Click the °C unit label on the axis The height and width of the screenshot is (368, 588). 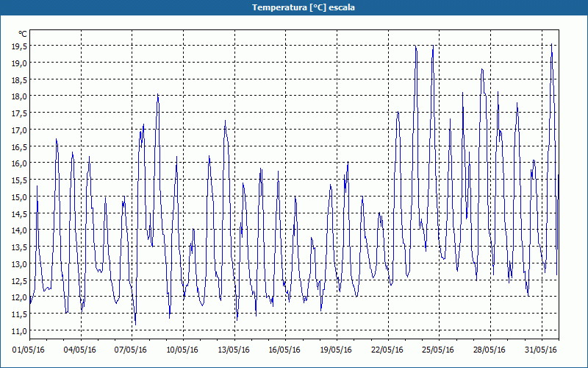[x=23, y=34]
